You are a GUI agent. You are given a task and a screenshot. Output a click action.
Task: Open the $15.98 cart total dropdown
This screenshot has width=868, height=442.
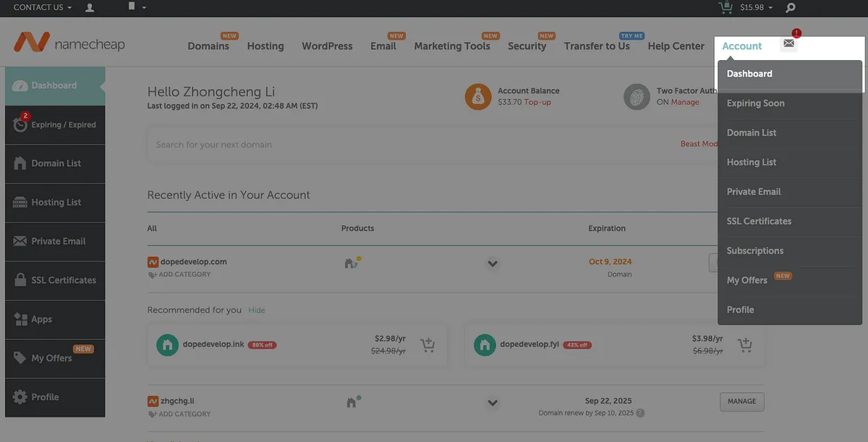(757, 8)
